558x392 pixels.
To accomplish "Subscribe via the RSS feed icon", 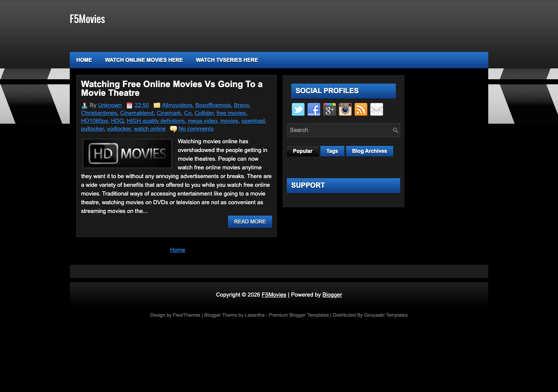I will [361, 109].
